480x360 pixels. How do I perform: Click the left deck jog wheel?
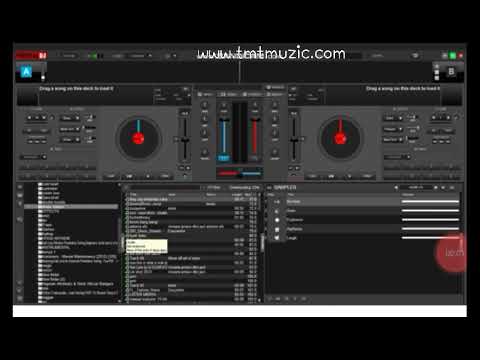click(x=138, y=138)
